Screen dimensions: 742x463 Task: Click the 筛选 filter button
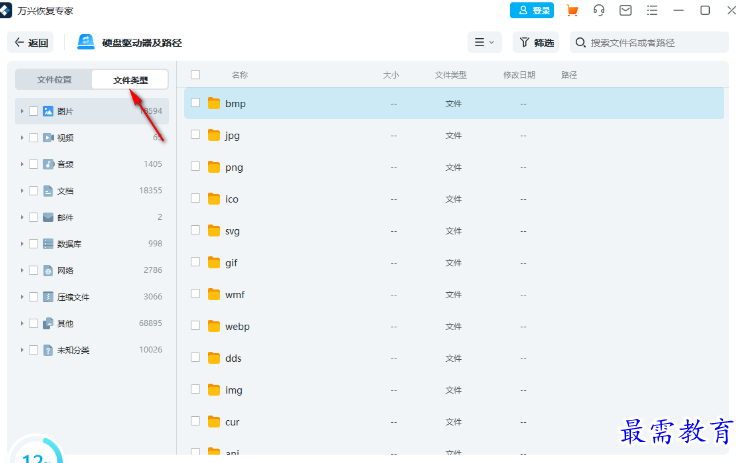coord(537,43)
